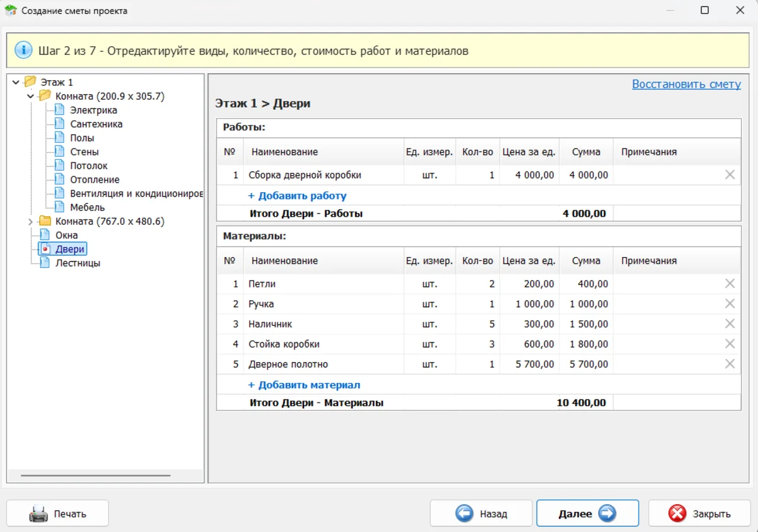This screenshot has width=758, height=532.
Task: Delete the Наличник row with X icon
Action: pyautogui.click(x=730, y=324)
